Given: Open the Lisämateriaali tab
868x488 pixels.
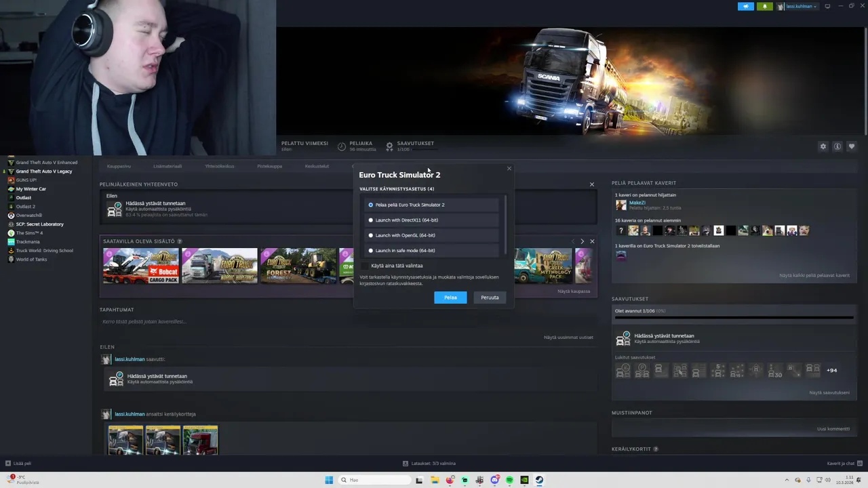Looking at the screenshot, I should (167, 166).
